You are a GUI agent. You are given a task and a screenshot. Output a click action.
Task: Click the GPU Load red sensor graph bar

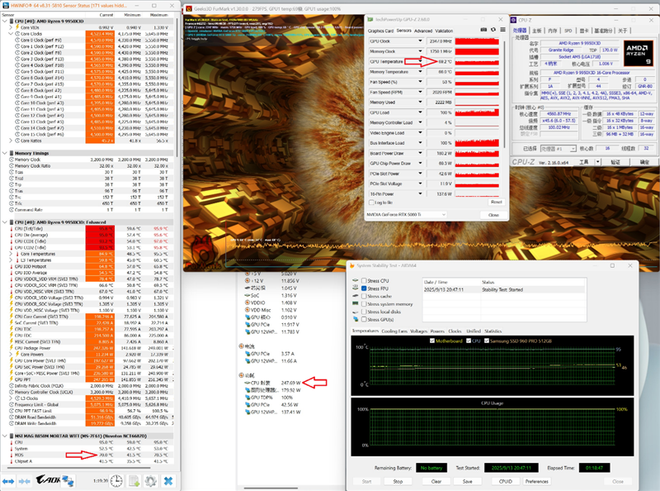[478, 113]
